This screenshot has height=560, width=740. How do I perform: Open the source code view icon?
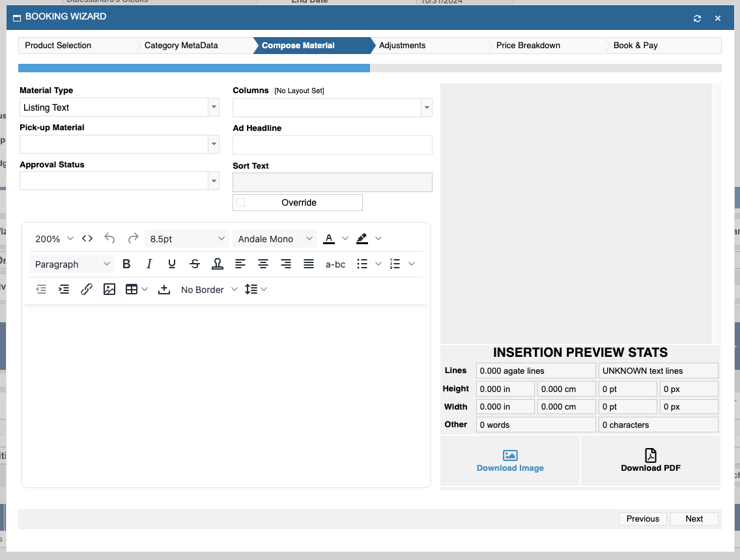(87, 238)
